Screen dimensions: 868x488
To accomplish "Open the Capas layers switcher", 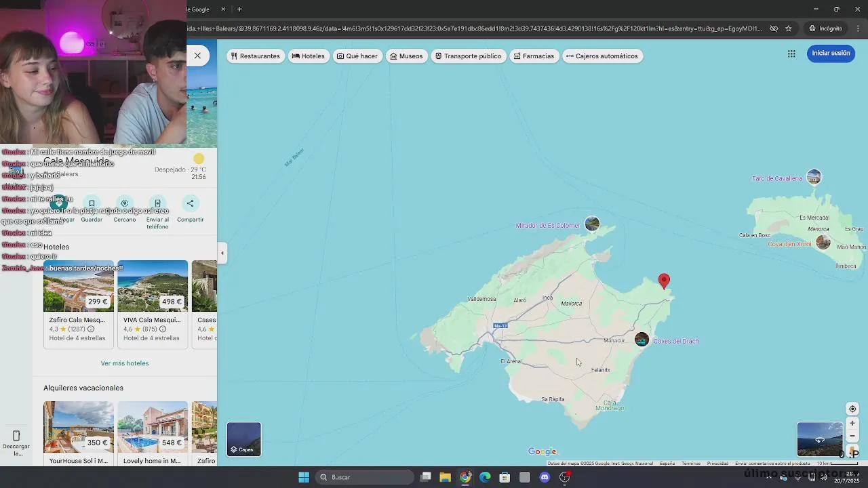I will (243, 439).
